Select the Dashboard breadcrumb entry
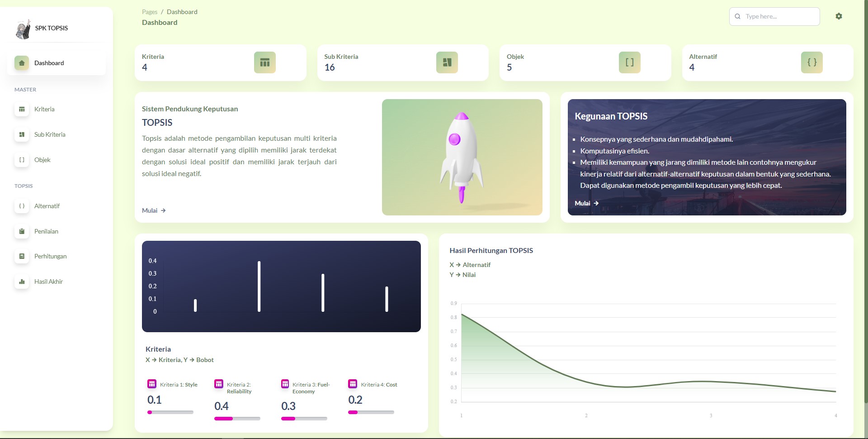This screenshot has width=868, height=439. click(182, 11)
